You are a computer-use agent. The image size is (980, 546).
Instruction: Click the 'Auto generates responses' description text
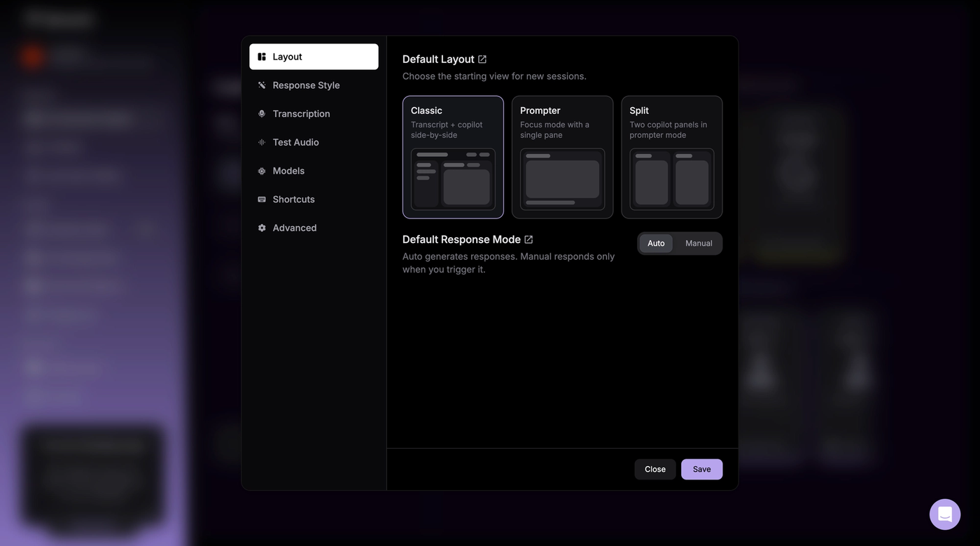pos(508,263)
